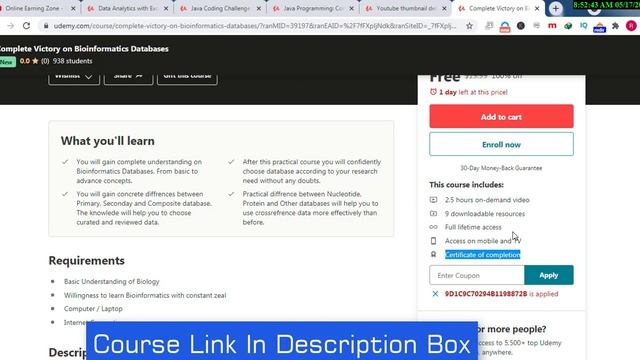Click the course title in header
This screenshot has width=640, height=360.
click(84, 49)
